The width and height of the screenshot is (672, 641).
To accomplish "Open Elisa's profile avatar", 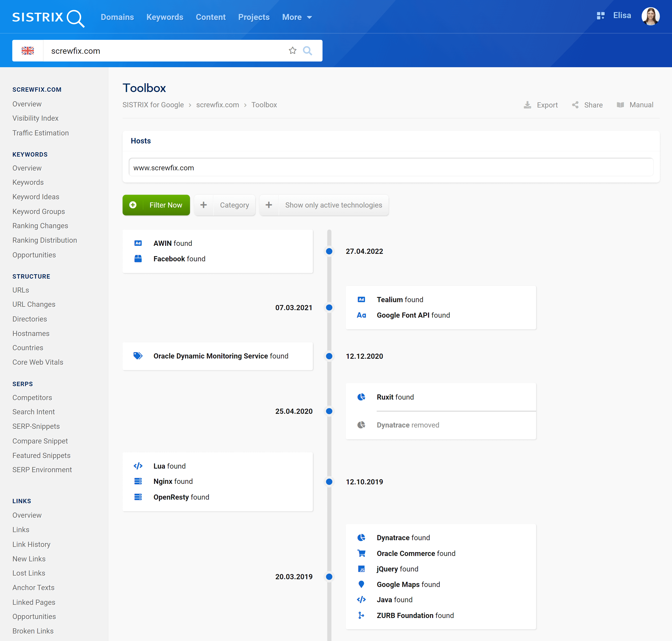I will [x=650, y=16].
